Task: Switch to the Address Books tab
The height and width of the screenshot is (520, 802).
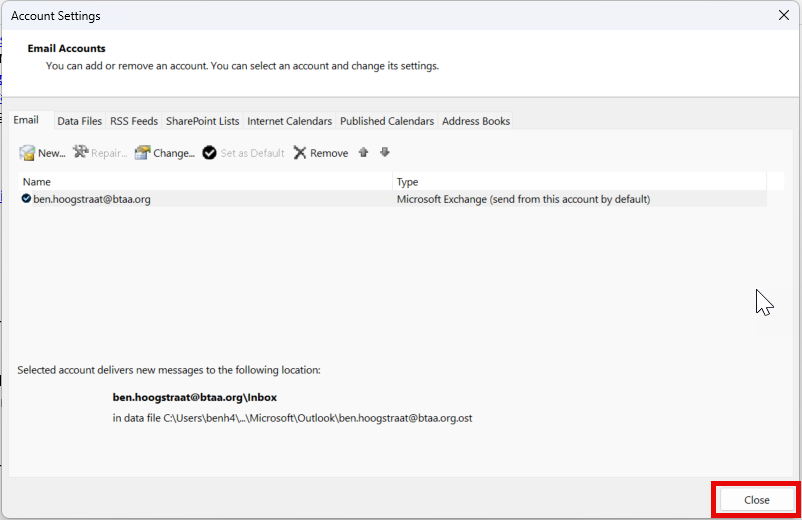Action: coord(476,121)
